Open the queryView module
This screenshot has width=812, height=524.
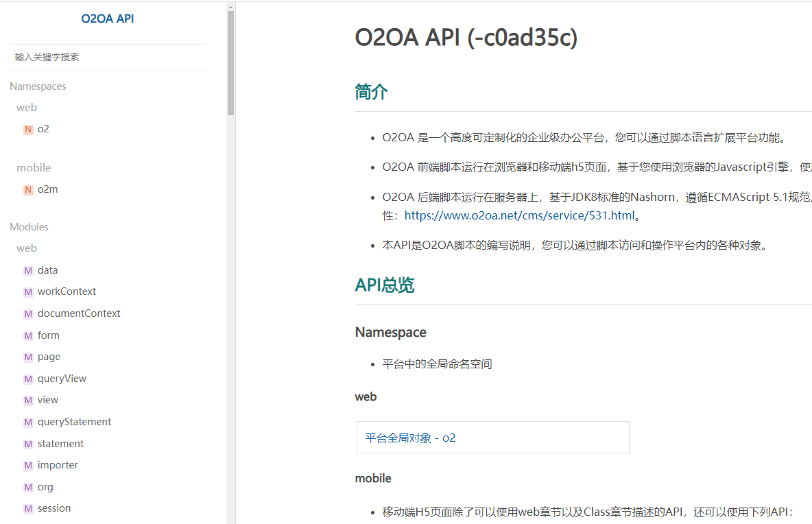pos(62,379)
